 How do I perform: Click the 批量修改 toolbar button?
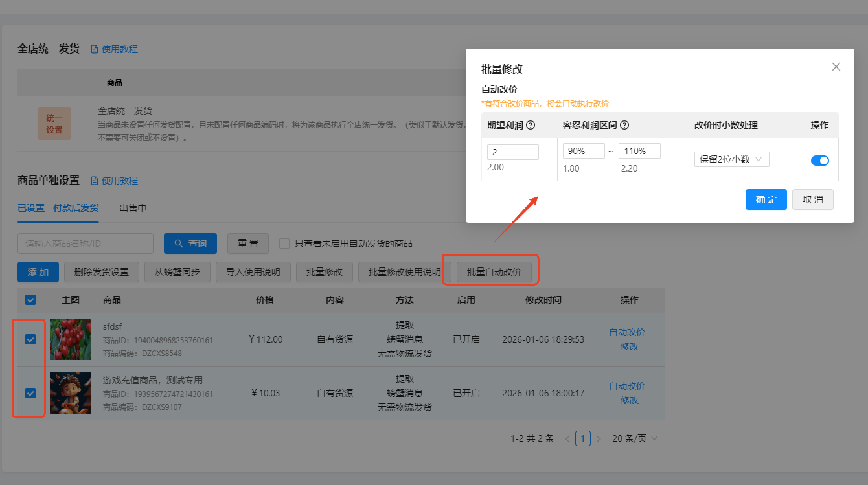click(x=325, y=272)
